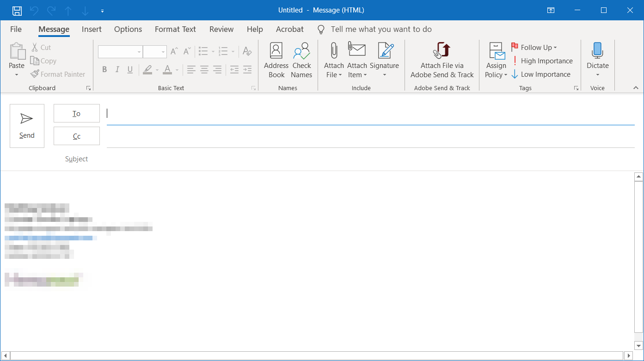Toggle High Importance tag
This screenshot has width=644, height=361.
(542, 61)
